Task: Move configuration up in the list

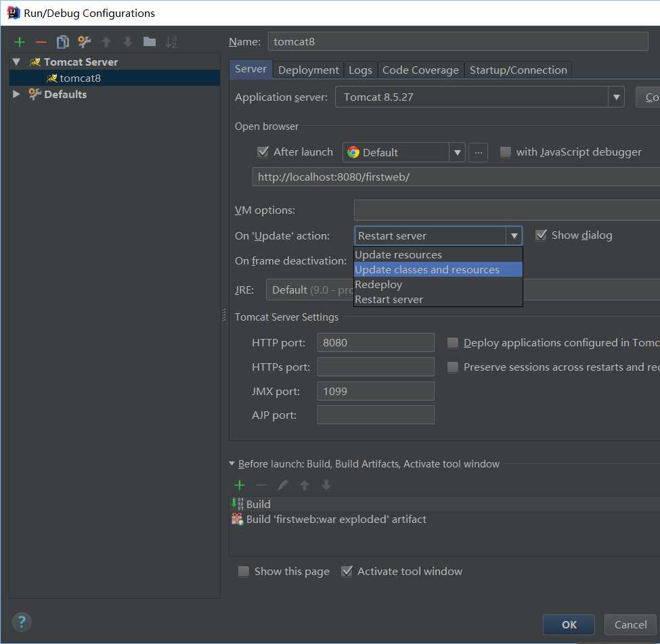Action: (106, 42)
